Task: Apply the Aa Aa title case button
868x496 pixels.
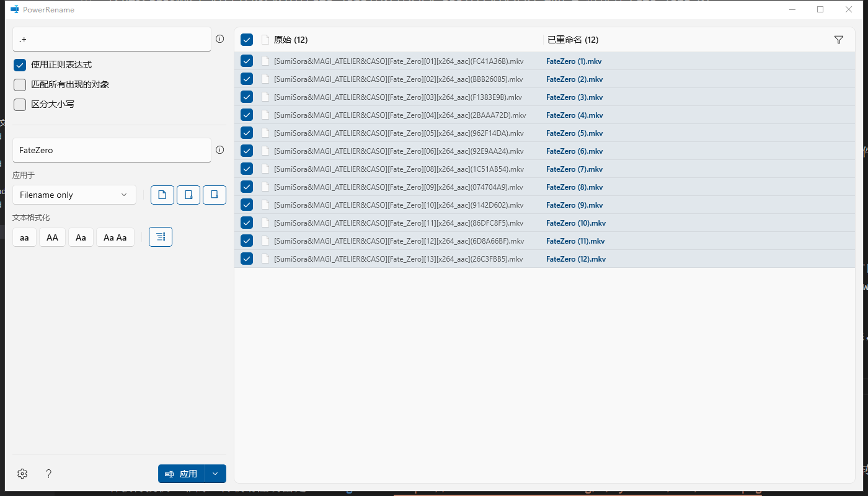Action: point(115,237)
